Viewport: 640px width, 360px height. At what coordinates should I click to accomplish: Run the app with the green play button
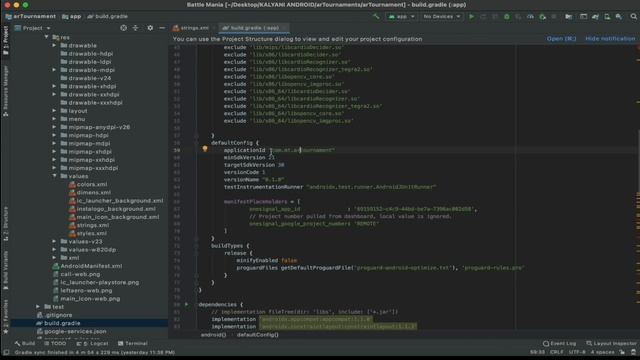pyautogui.click(x=471, y=17)
